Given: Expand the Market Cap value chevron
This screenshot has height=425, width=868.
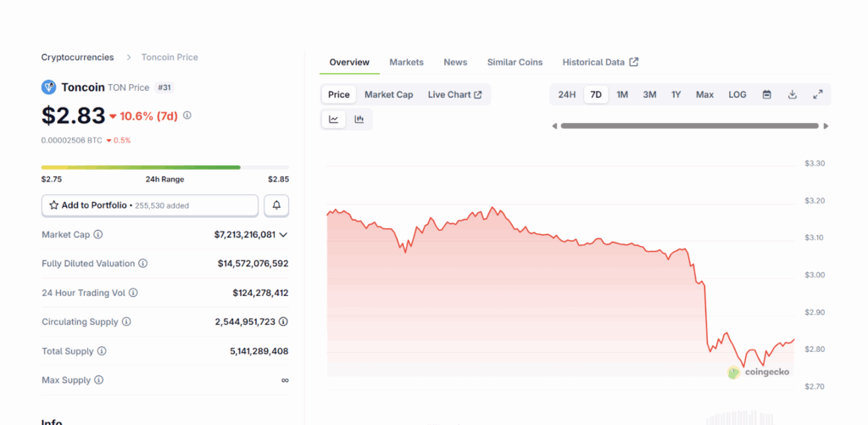Looking at the screenshot, I should (x=283, y=235).
